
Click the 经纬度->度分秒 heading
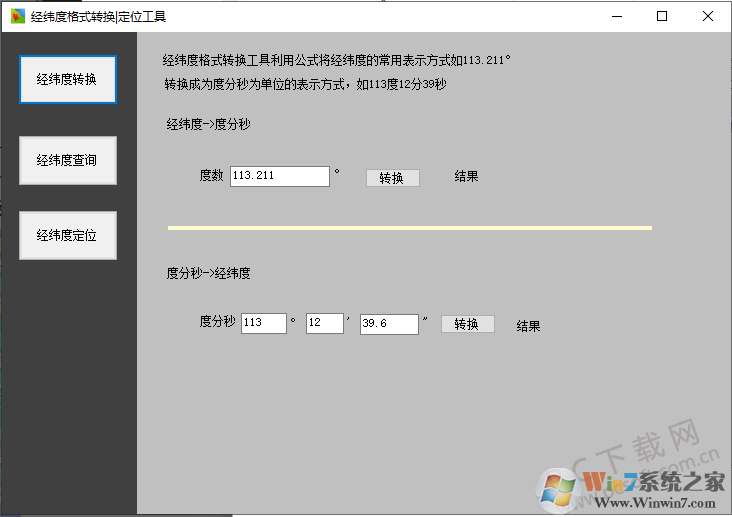click(x=208, y=124)
